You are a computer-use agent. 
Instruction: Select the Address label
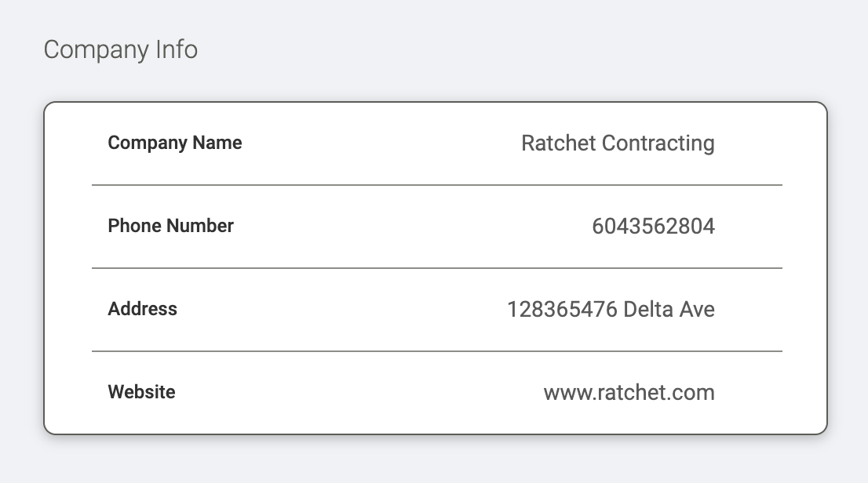coord(142,309)
